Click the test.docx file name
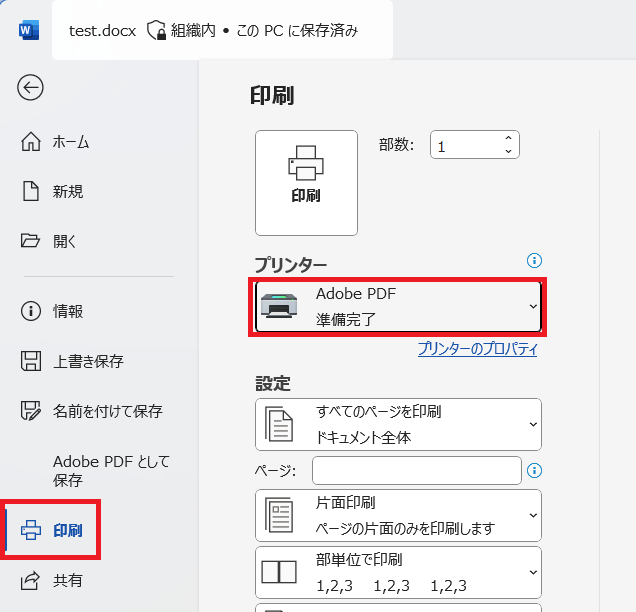This screenshot has height=612, width=636. (102, 31)
